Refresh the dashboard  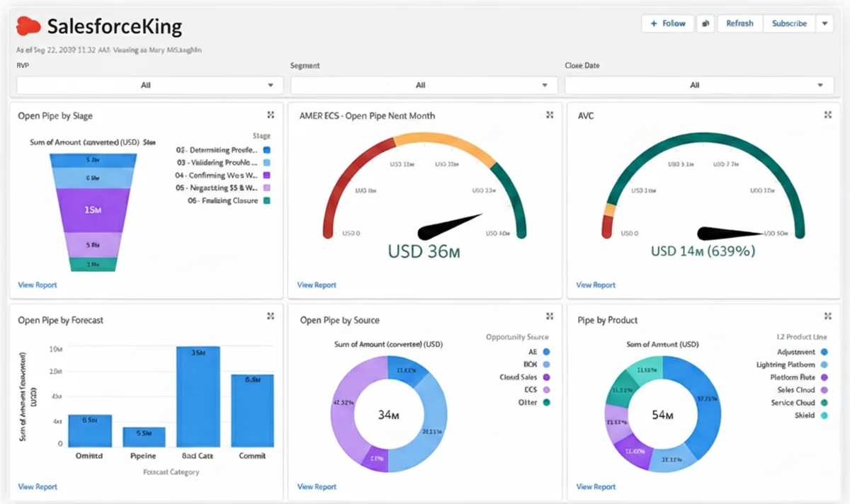[739, 23]
